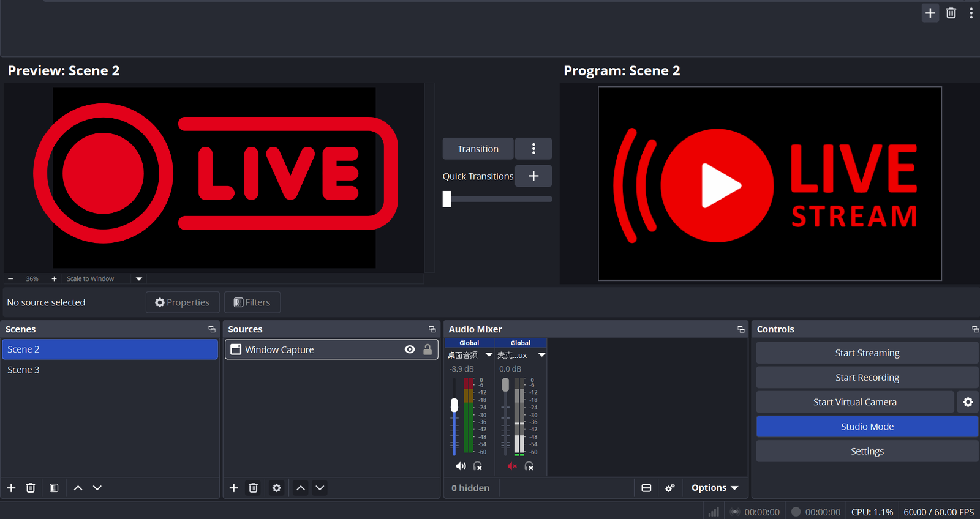Expand microphone channel dropdown arrow
The height and width of the screenshot is (519, 980).
pos(541,355)
